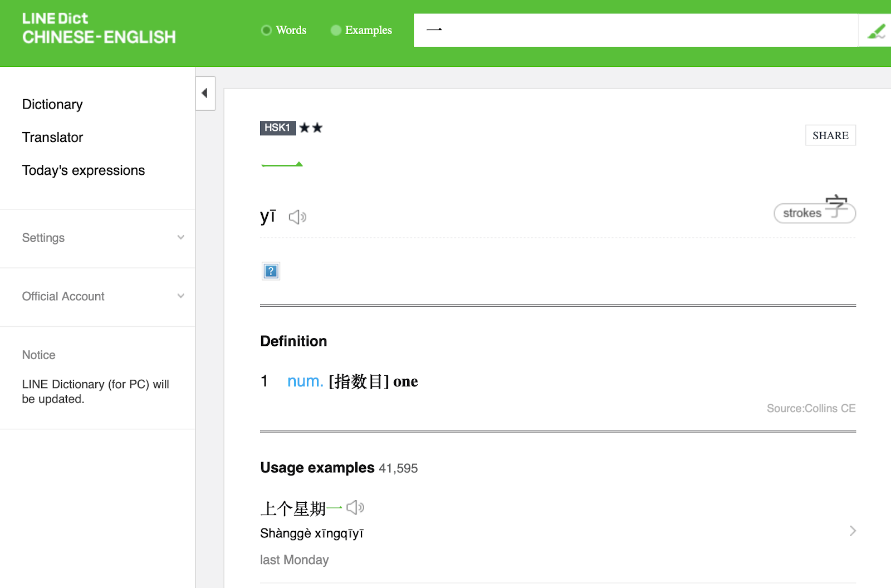The image size is (891, 588).
Task: Go to the Translator page
Action: pyautogui.click(x=52, y=138)
